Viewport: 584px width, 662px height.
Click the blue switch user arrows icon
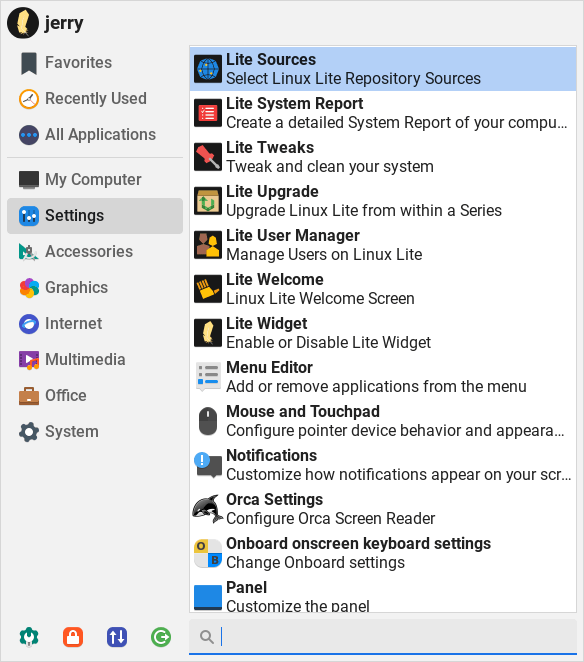coord(117,637)
